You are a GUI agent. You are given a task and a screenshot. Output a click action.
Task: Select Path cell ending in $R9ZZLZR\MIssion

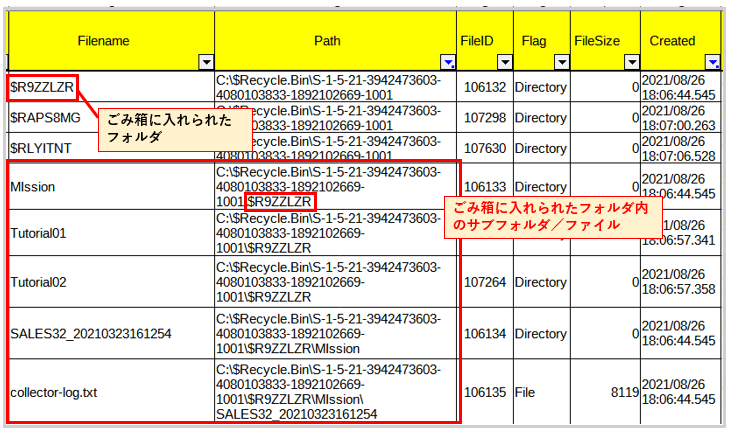[x=336, y=333]
